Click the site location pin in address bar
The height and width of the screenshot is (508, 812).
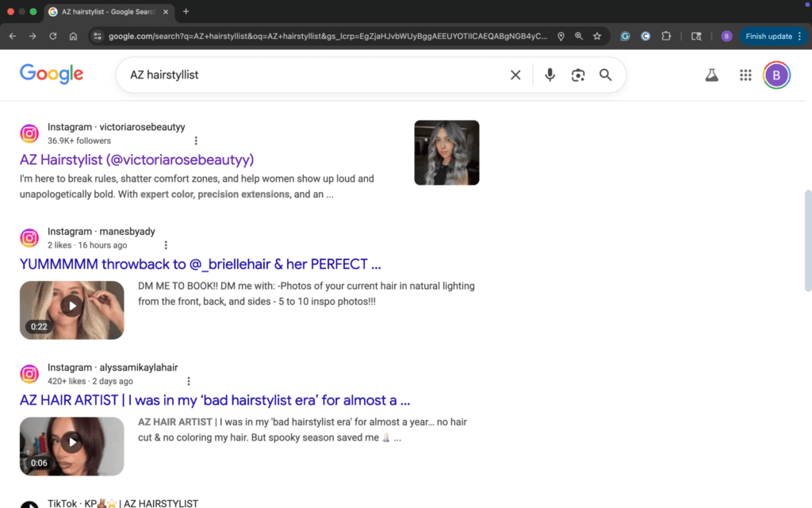[x=561, y=36]
